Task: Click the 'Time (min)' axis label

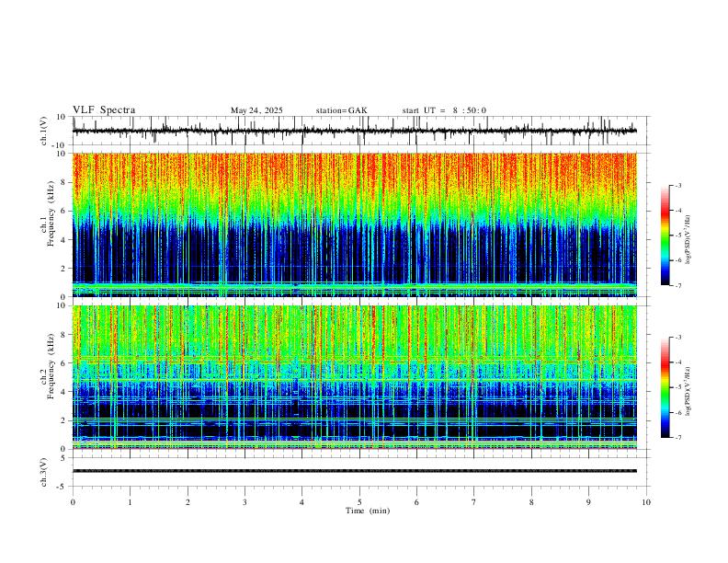Action: 368,511
